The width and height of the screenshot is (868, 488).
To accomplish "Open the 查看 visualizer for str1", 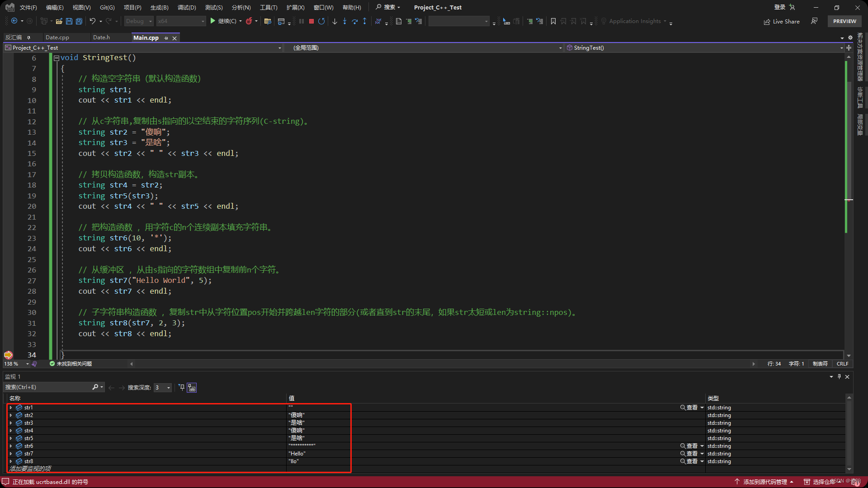I will pyautogui.click(x=689, y=408).
